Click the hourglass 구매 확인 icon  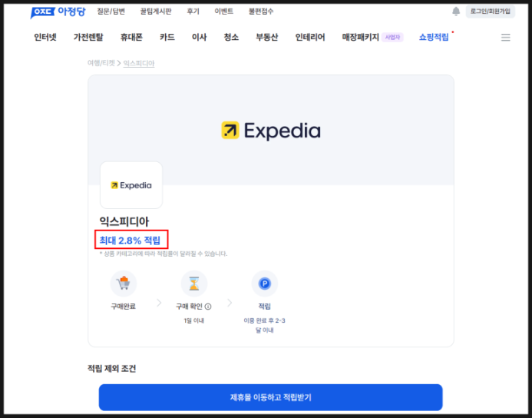(194, 284)
